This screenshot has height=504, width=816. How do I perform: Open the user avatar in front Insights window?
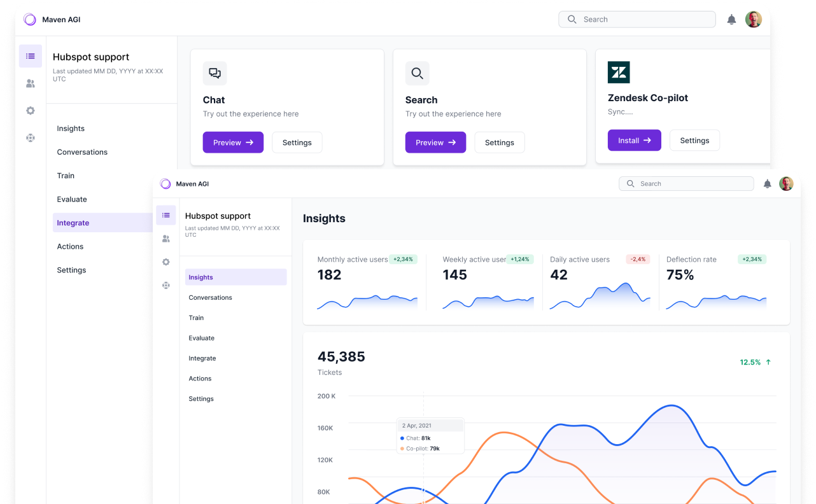click(787, 184)
